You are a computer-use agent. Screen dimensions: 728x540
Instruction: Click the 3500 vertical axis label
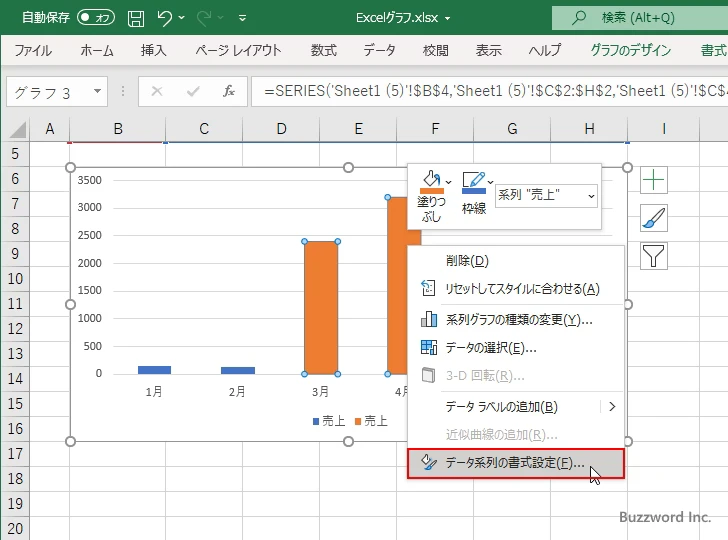[89, 180]
